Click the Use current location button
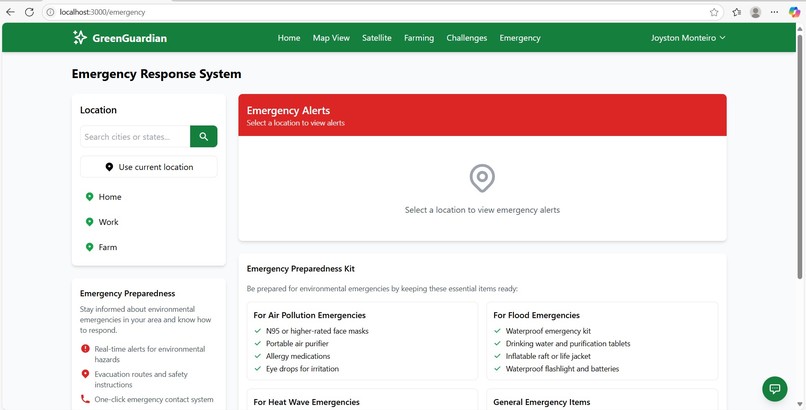This screenshot has height=410, width=806. (x=149, y=167)
